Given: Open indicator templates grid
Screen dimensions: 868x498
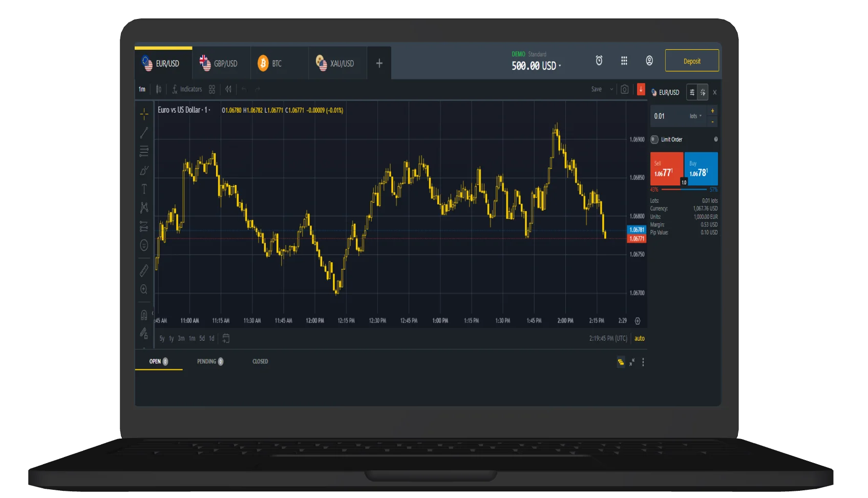Looking at the screenshot, I should coord(212,89).
